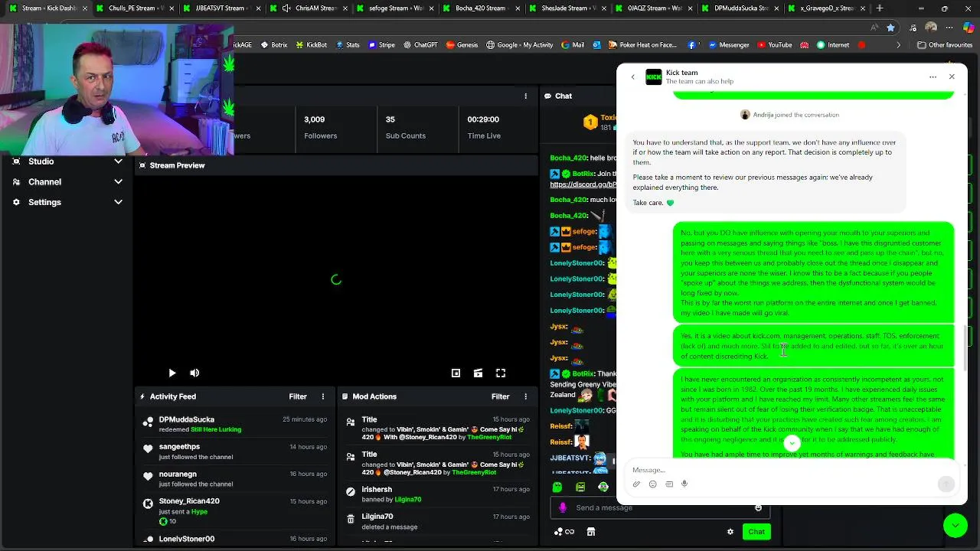Click Hype link in Stoney_Rican420 activity
This screenshot has width=980, height=551.
pos(199,511)
